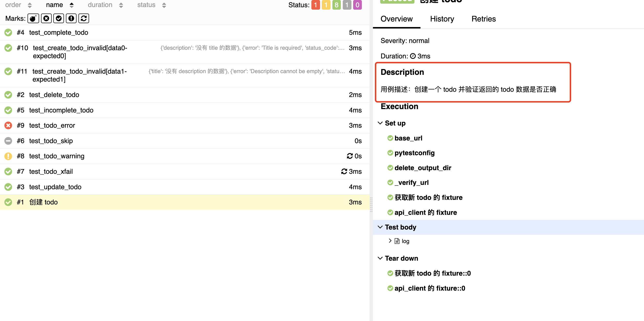Toggle the flaky bomb mark filter
Screen dimensions: 644x321
[x=33, y=18]
